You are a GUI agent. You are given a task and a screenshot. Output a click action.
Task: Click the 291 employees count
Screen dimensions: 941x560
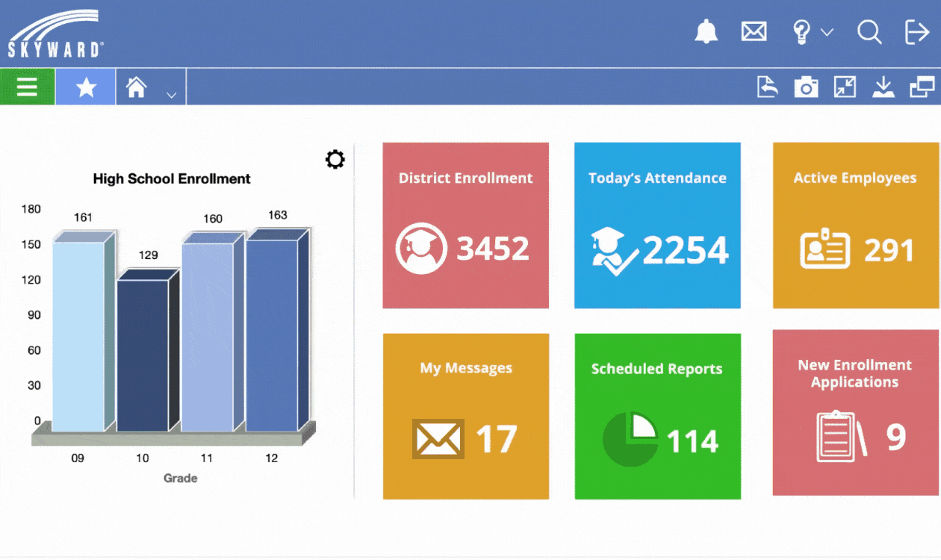click(x=889, y=251)
